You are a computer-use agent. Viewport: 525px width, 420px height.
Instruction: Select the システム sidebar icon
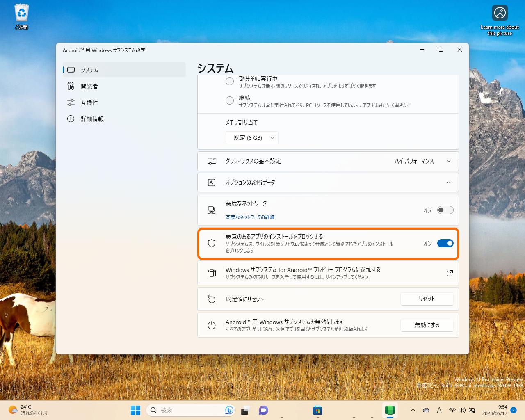(71, 70)
